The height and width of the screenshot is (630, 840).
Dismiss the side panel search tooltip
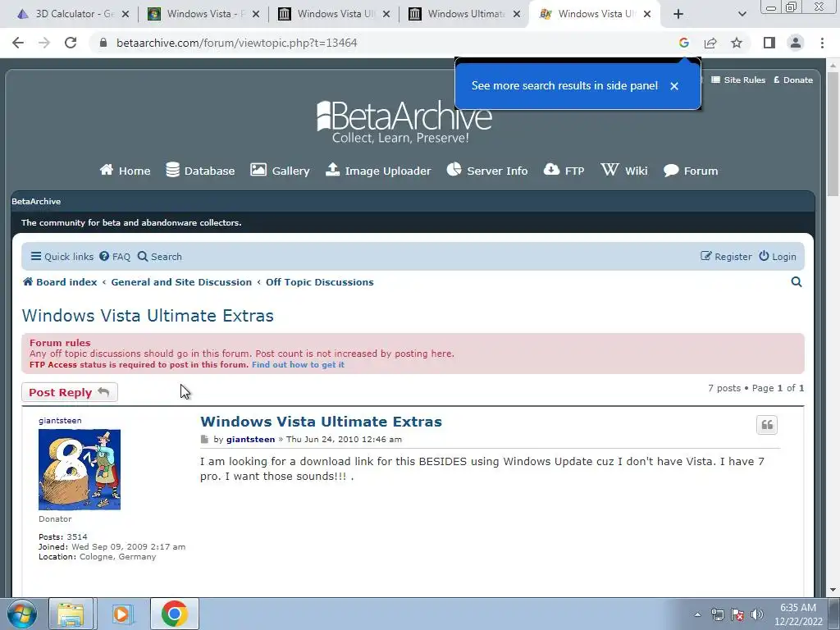[674, 85]
